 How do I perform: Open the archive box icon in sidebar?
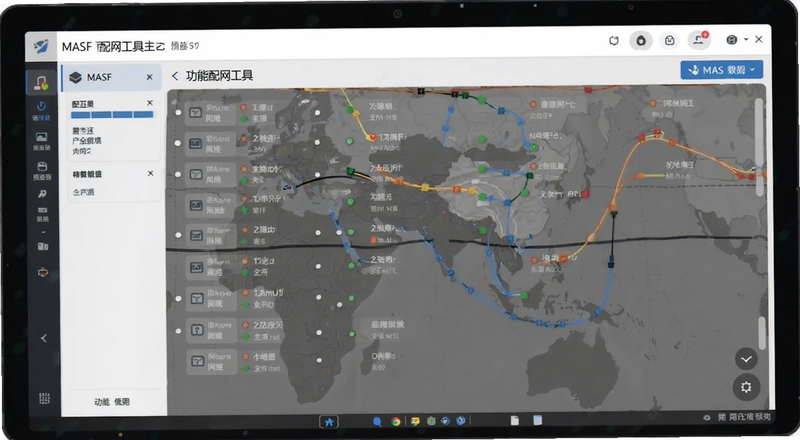(42, 166)
